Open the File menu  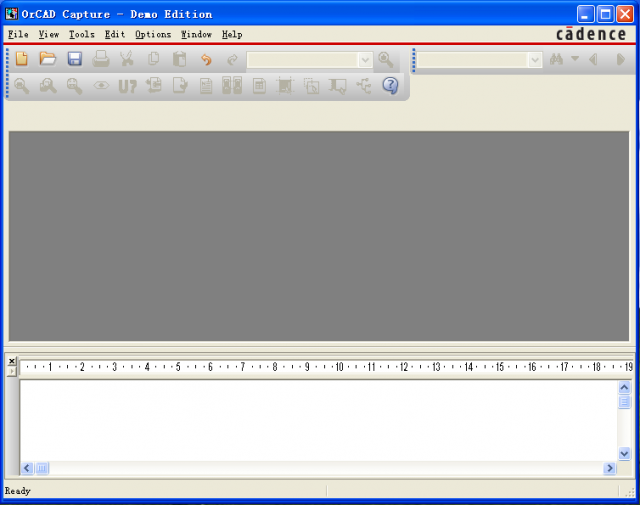[18, 34]
